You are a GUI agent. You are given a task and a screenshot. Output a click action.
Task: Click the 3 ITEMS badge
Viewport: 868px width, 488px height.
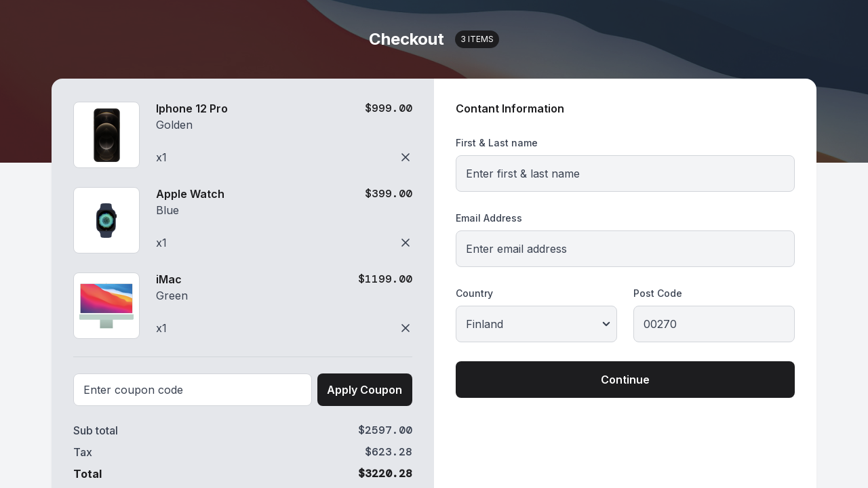click(477, 39)
